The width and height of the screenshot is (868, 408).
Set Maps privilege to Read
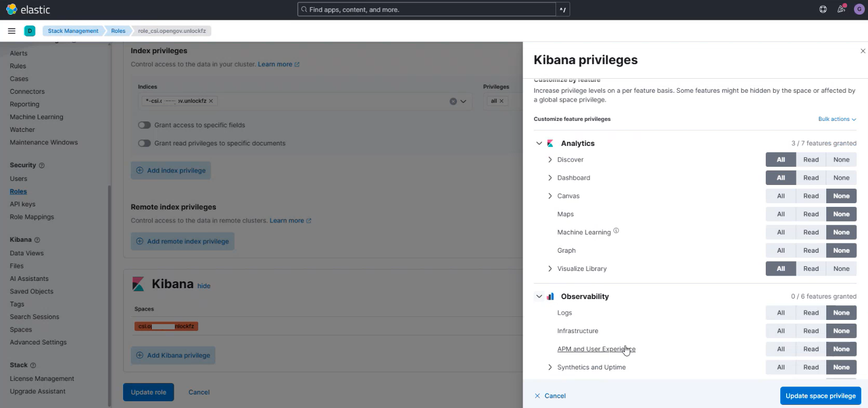point(811,214)
